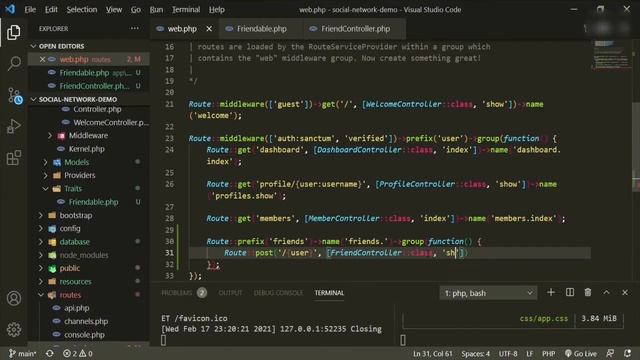Image resolution: width=640 pixels, height=360 pixels.
Task: Open the Manage gear icon
Action: (x=13, y=329)
